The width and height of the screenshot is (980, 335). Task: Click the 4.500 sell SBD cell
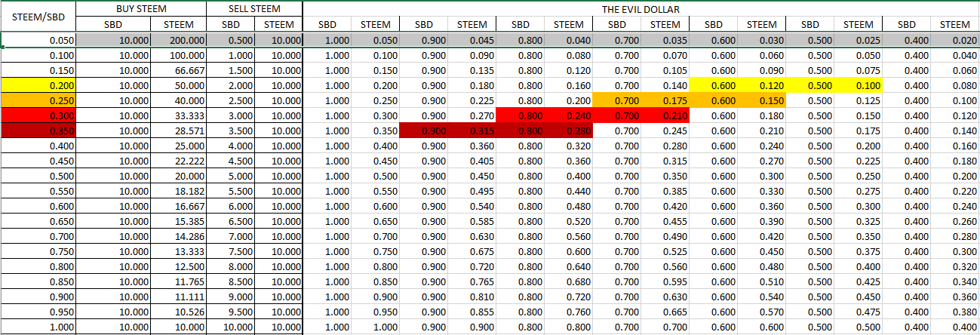(231, 161)
